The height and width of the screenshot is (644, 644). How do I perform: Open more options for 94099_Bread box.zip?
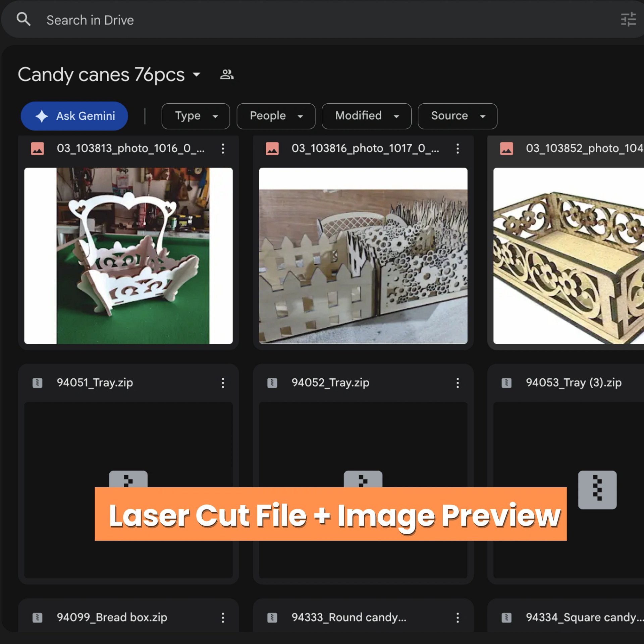pos(223,618)
